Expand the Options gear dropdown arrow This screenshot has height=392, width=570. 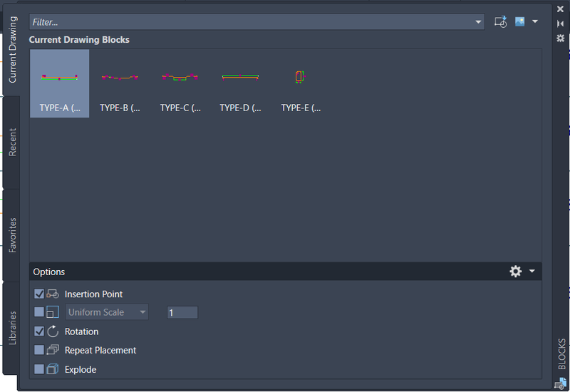(532, 272)
